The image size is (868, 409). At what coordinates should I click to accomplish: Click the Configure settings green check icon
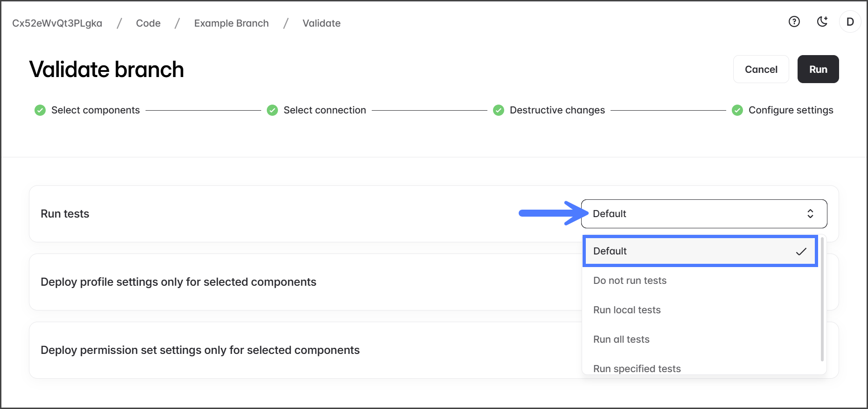(737, 110)
